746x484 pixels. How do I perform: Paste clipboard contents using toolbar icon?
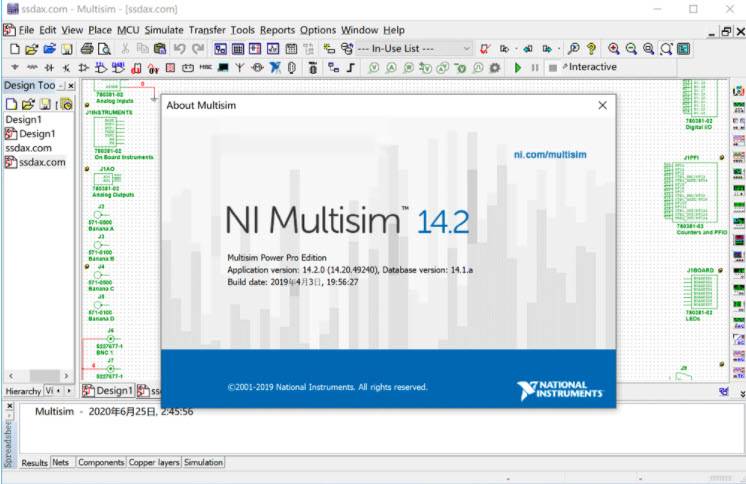pos(160,49)
